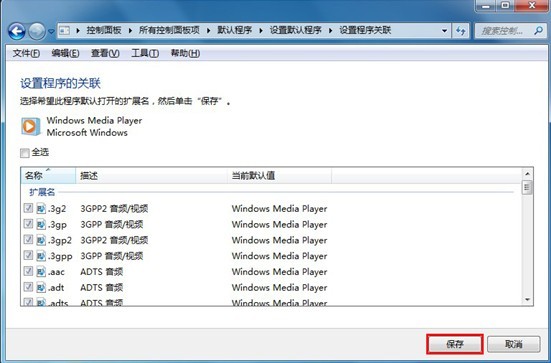Open the address bar history dropdown
The width and height of the screenshot is (551, 363).
(445, 31)
